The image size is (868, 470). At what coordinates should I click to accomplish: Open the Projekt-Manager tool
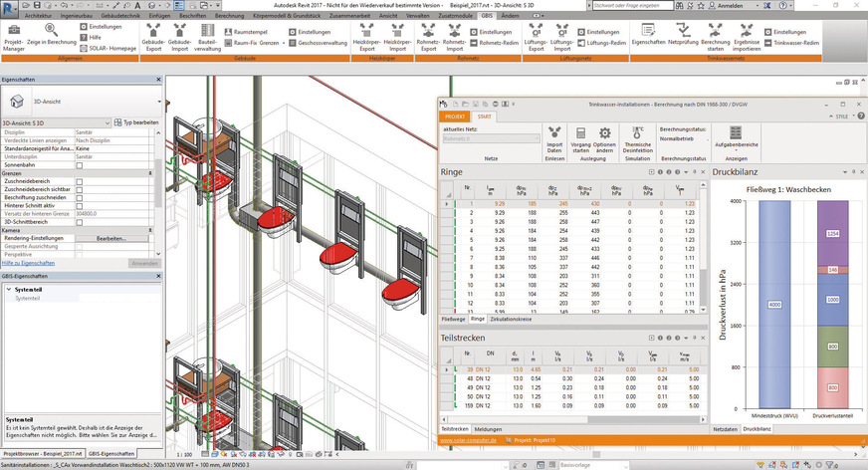click(16, 37)
